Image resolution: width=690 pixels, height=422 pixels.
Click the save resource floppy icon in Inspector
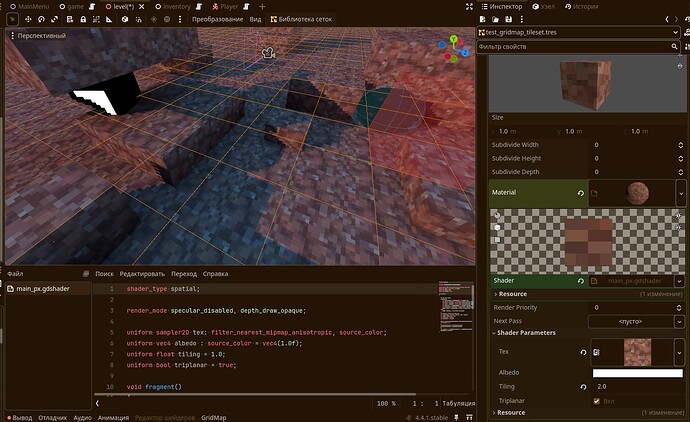tap(509, 19)
